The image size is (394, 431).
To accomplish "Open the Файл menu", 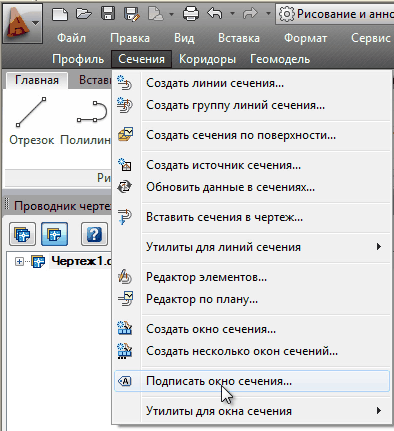I will coord(71,38).
